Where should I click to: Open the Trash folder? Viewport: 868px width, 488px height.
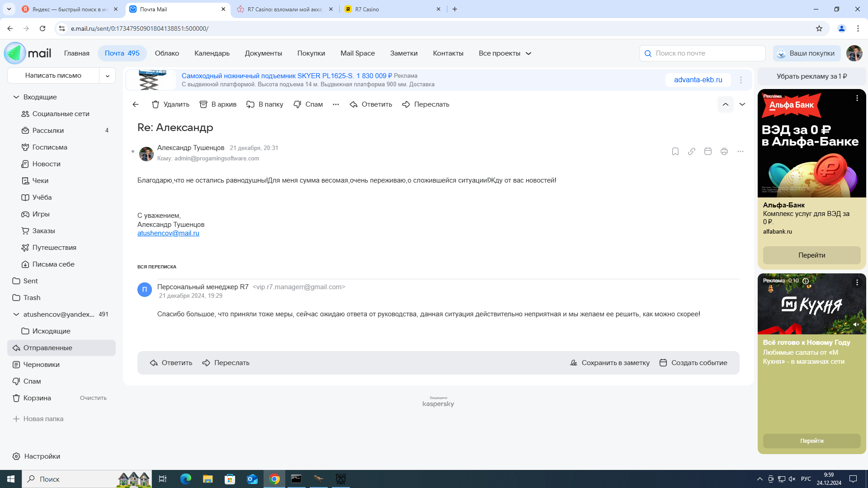[x=61, y=298]
